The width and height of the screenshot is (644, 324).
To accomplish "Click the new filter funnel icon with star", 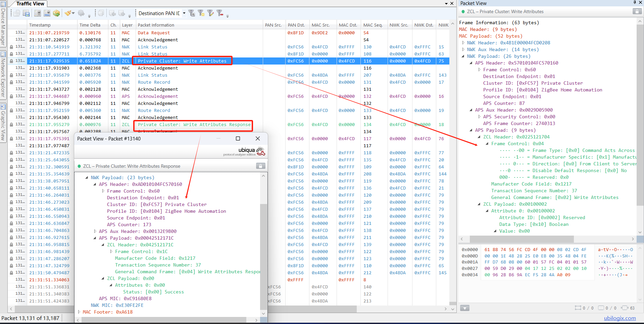I will coord(201,13).
